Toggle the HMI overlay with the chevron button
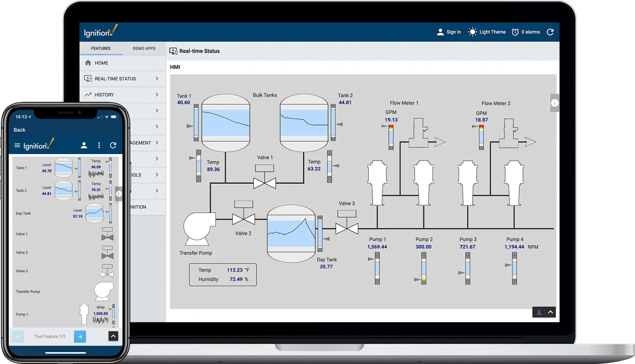This screenshot has width=635, height=364. pos(550,312)
